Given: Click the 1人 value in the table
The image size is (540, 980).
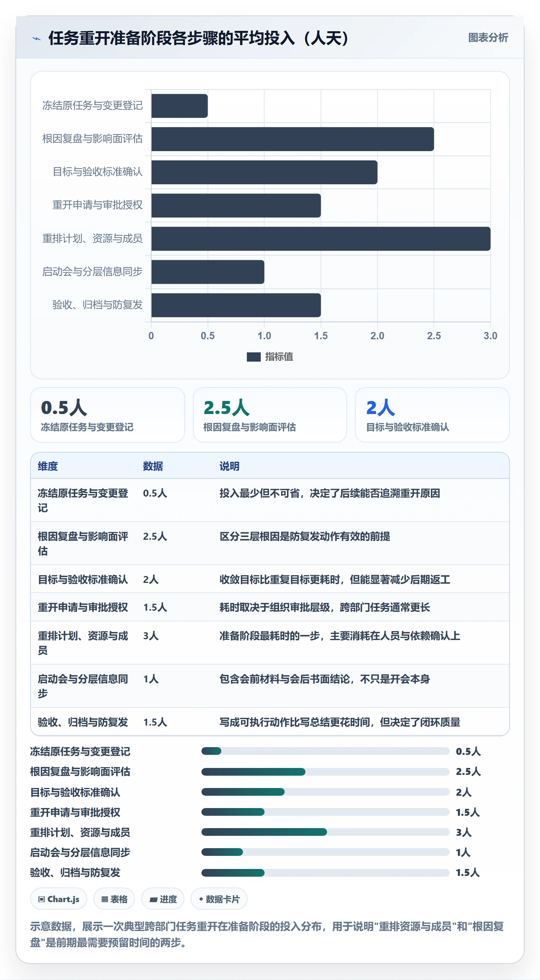Looking at the screenshot, I should [x=151, y=679].
